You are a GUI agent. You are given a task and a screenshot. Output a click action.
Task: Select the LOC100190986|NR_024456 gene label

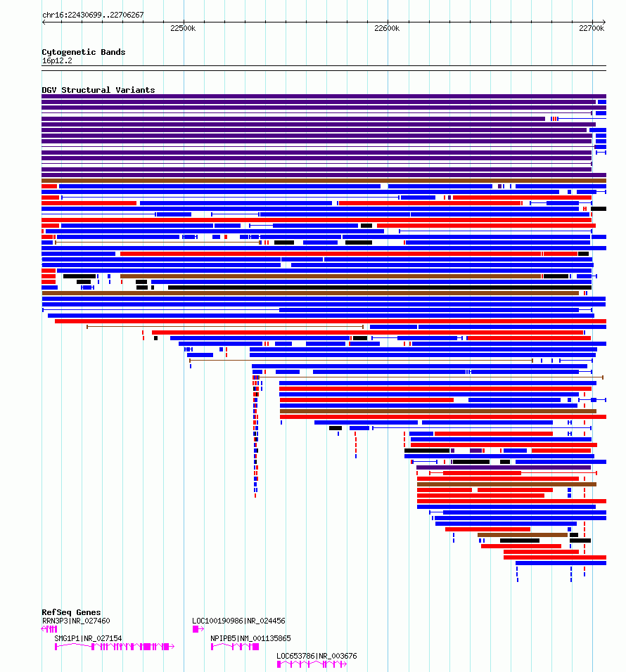pos(238,621)
